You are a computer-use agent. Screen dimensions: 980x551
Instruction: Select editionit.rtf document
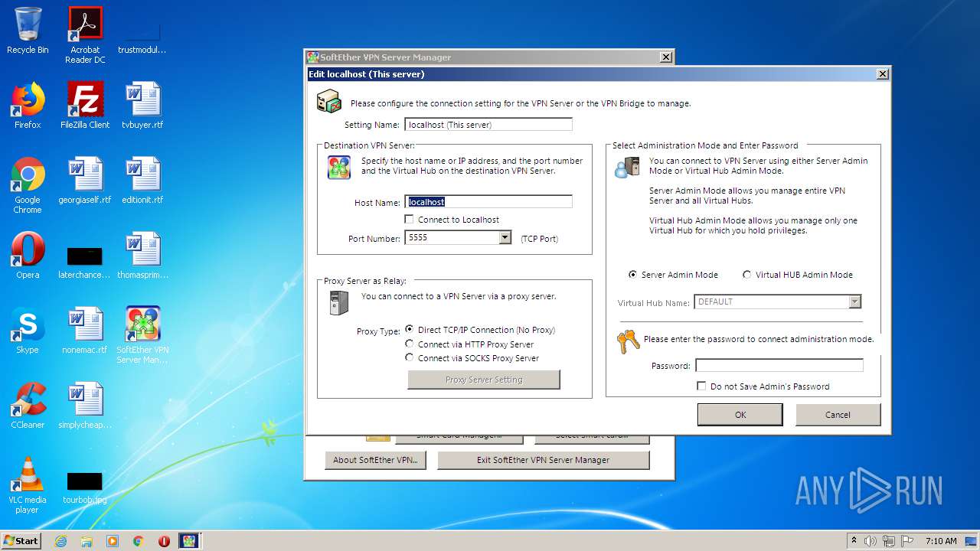point(142,181)
